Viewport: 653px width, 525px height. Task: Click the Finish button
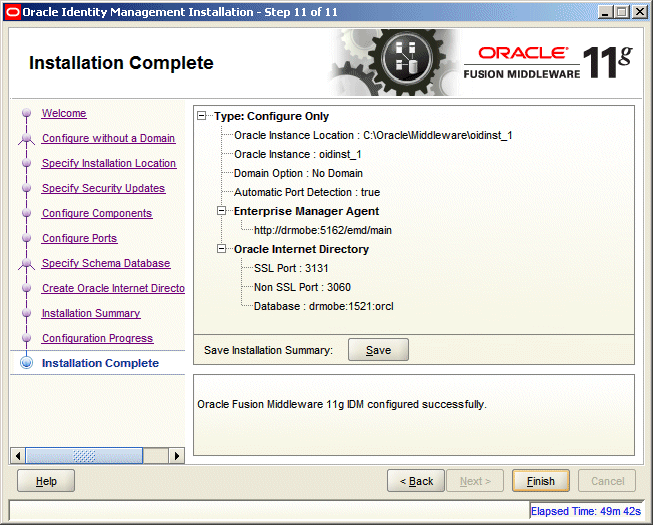point(541,481)
